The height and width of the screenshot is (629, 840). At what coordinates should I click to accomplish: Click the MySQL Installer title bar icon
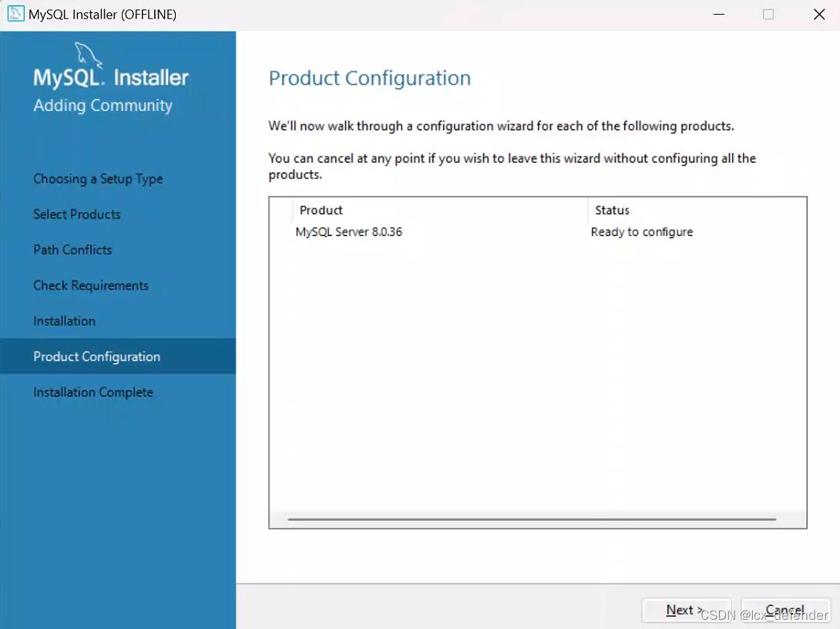coord(15,14)
